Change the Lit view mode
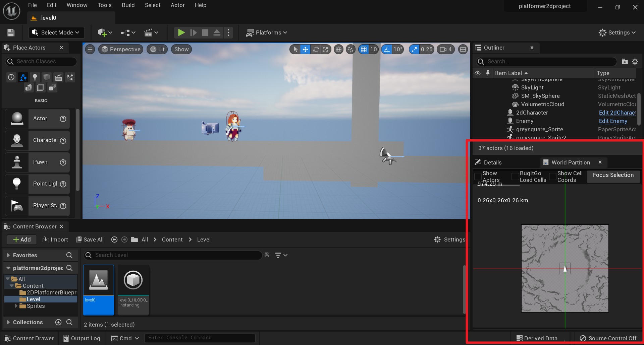Viewport: 644px width, 345px height. (x=157, y=49)
